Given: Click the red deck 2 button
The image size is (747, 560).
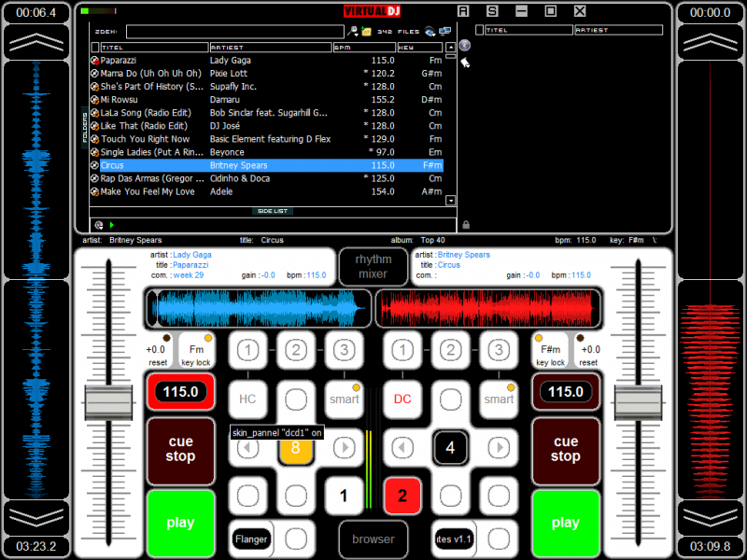Looking at the screenshot, I should tap(402, 497).
